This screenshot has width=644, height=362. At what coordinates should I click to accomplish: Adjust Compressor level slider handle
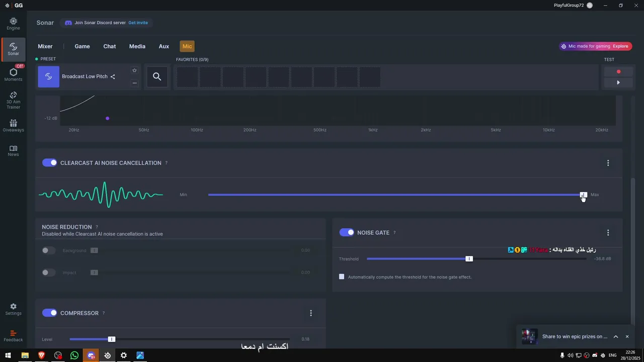pos(112,339)
